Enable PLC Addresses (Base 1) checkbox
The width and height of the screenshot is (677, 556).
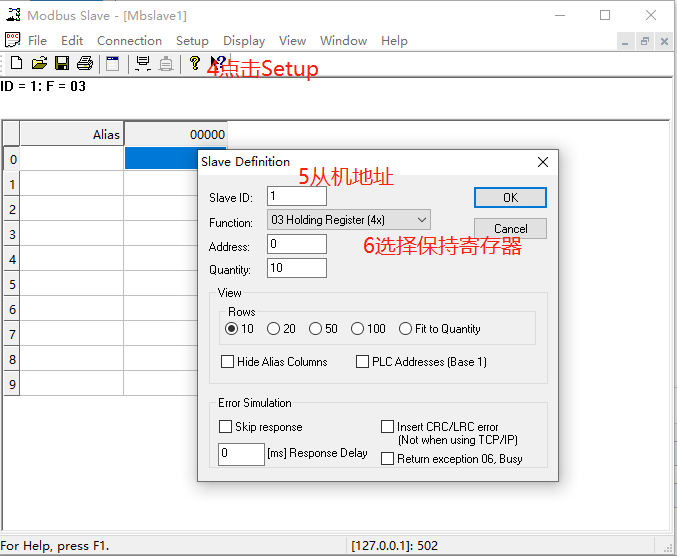pos(362,361)
